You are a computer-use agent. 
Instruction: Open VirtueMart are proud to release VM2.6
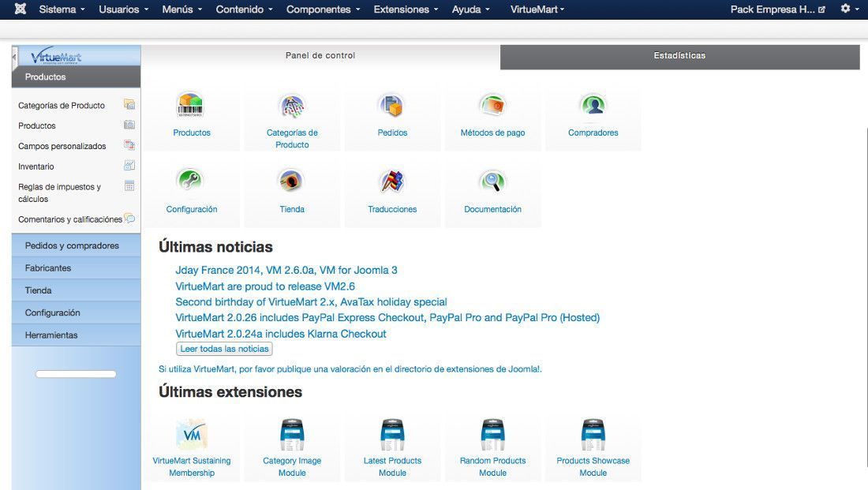pyautogui.click(x=265, y=286)
